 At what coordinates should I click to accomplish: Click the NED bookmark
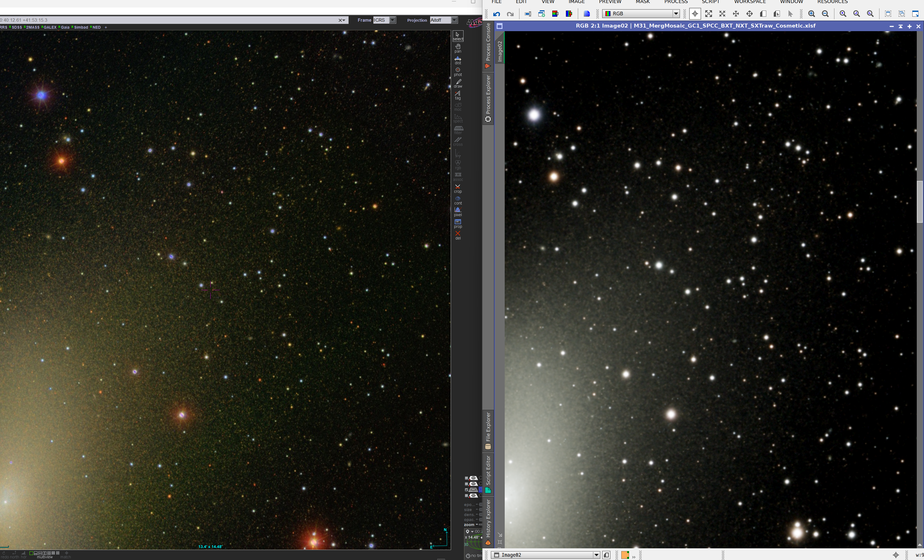96,27
